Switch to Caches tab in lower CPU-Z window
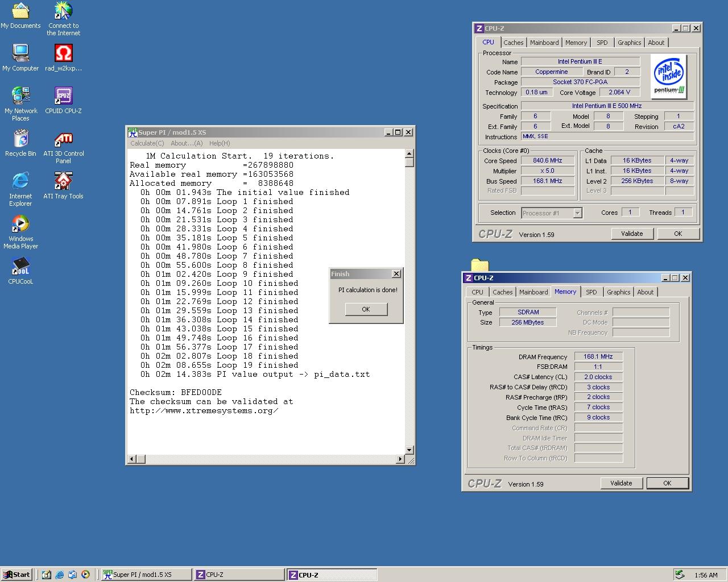728x582 pixels. point(502,292)
